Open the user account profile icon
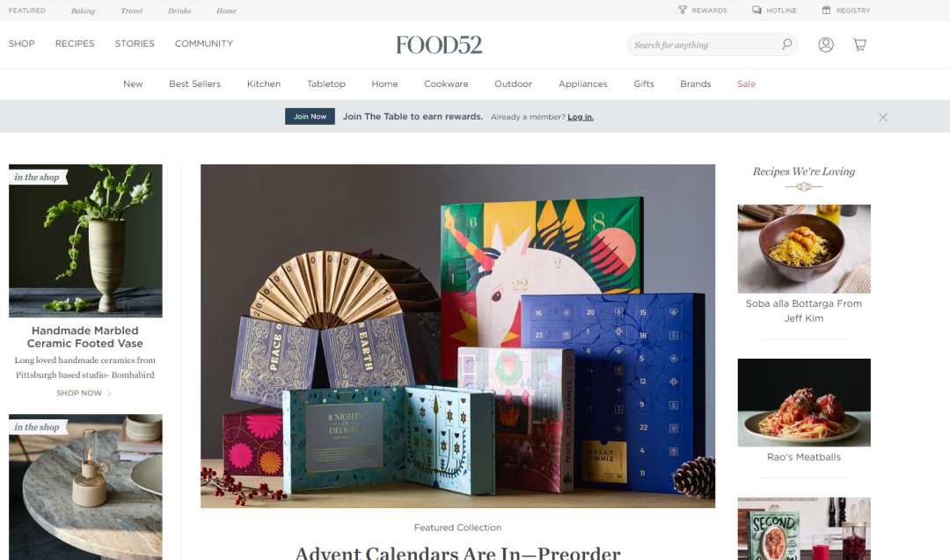This screenshot has width=950, height=560. 826,44
